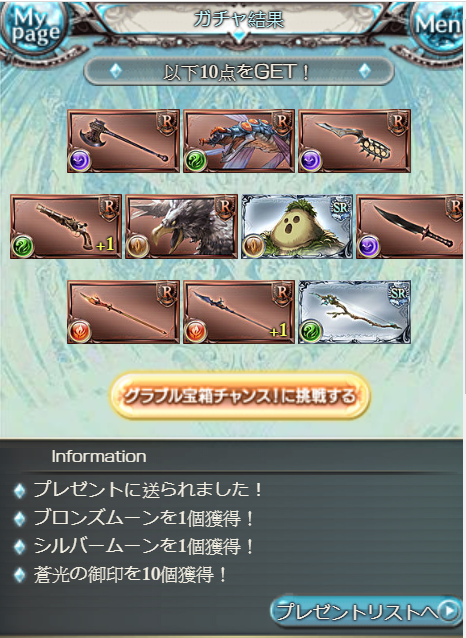Go to プレゼントリストへ button
Screen dimensions: 466x638
pos(366,612)
